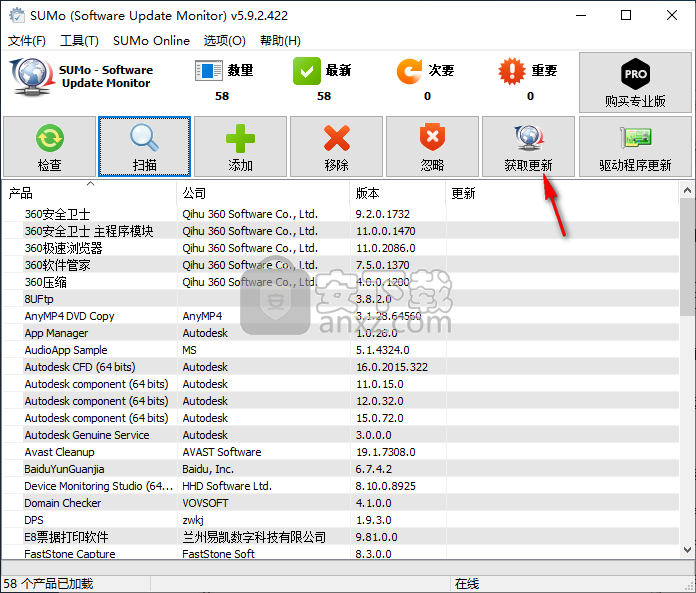
Task: Click the PRO 购买专业版 button
Action: point(635,82)
